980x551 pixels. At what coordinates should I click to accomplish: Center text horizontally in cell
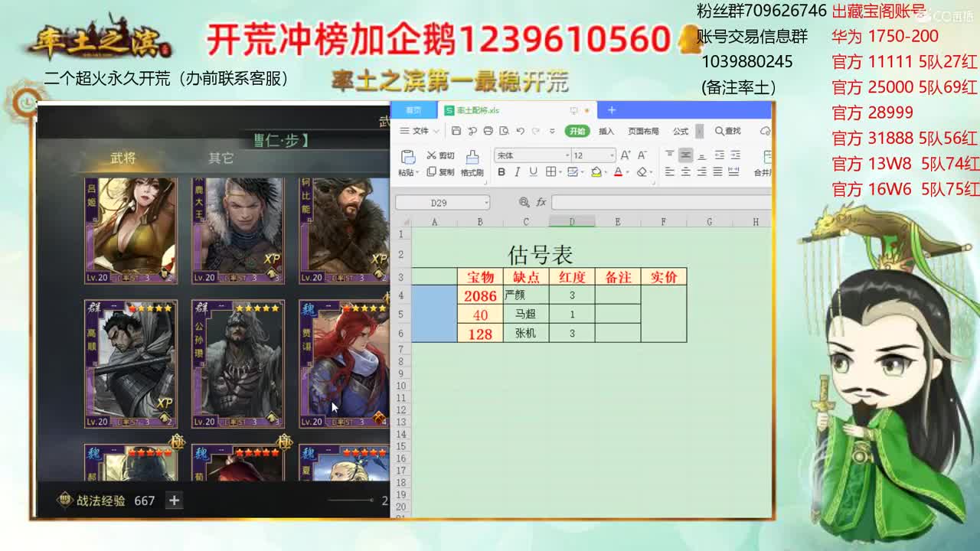pyautogui.click(x=686, y=171)
